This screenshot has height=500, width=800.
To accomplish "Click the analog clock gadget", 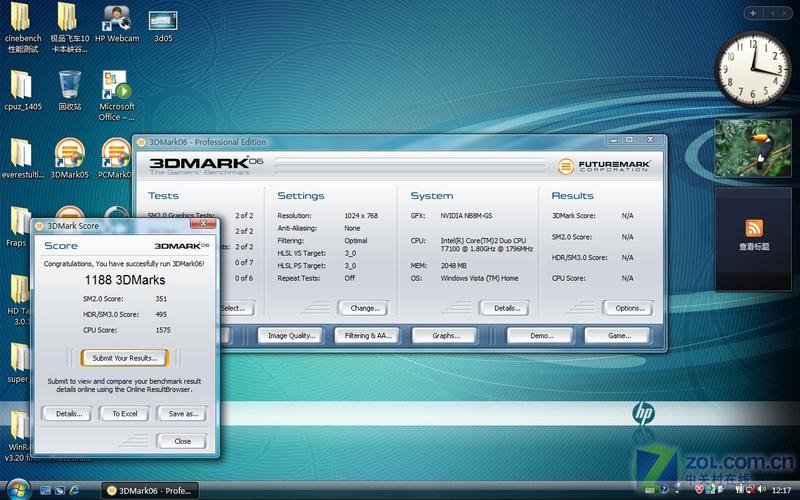I will 753,69.
